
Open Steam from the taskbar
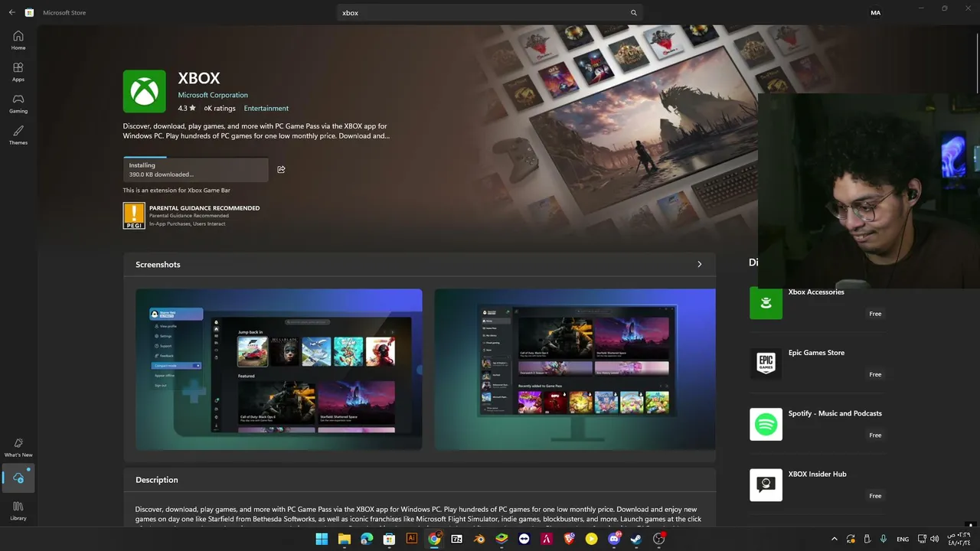635,539
